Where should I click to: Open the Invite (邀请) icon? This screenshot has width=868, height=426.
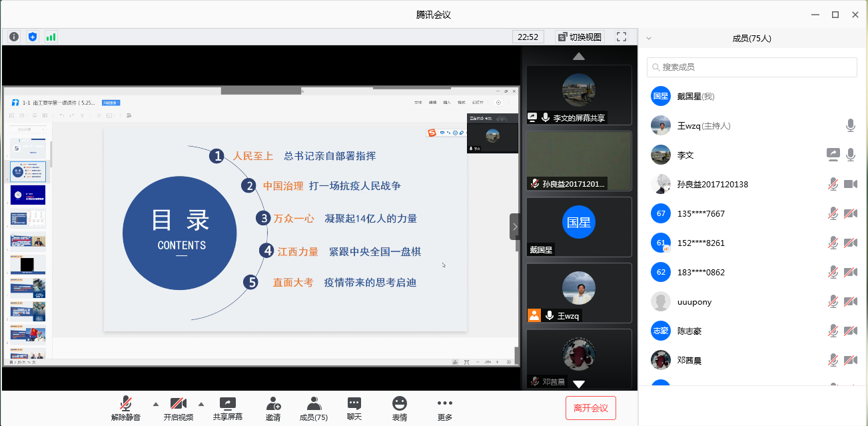point(273,408)
